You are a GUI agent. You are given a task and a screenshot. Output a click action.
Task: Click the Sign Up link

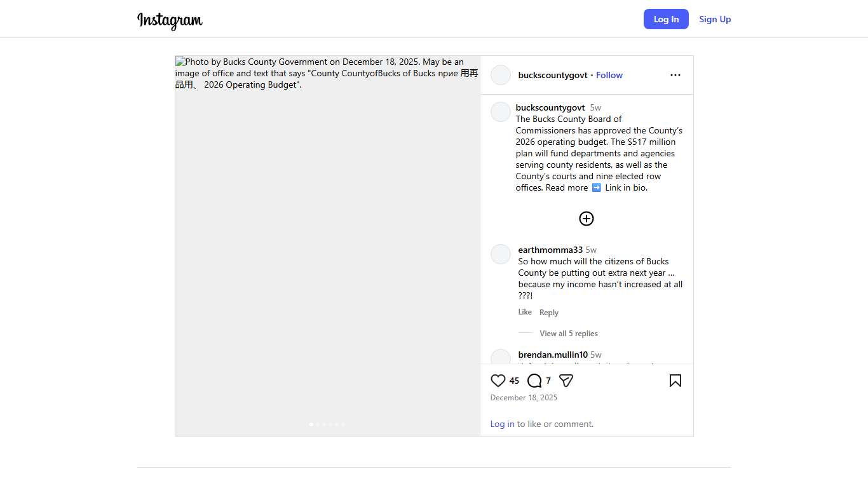click(715, 19)
